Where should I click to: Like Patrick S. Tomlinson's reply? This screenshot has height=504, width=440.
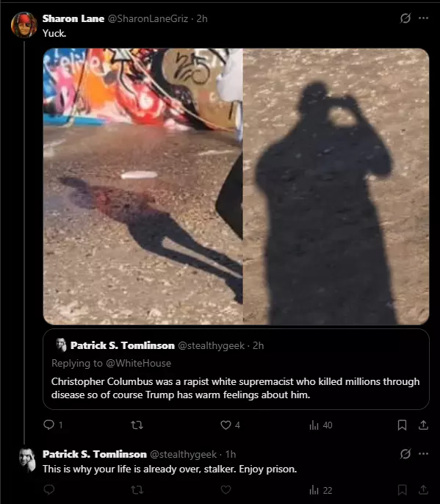pos(226,490)
